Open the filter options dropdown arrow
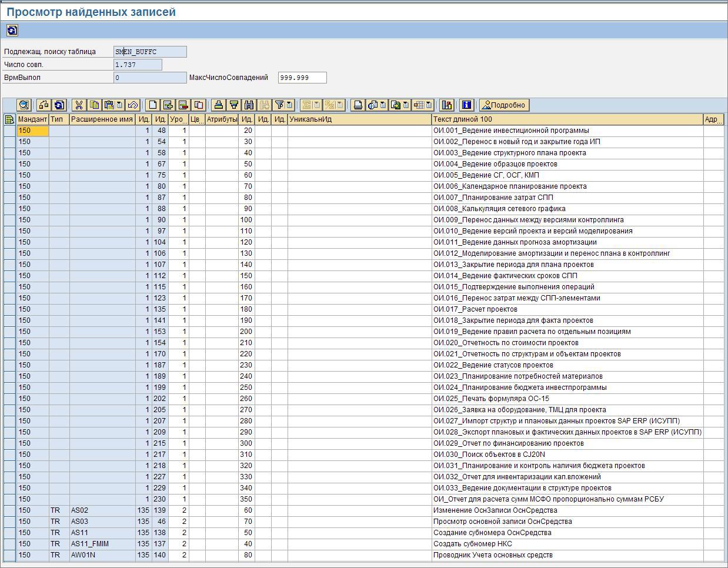The image size is (728, 568). click(289, 105)
